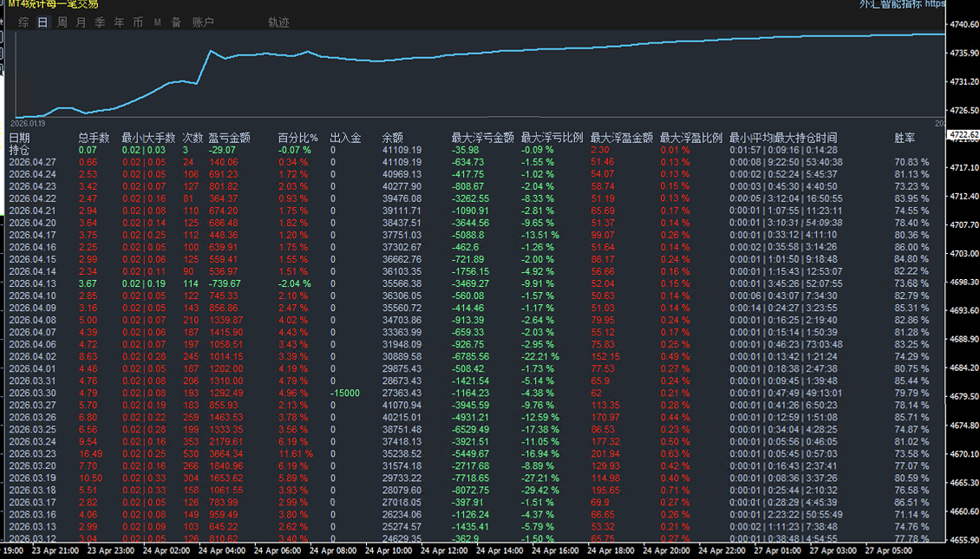Click the -27.21 % floating loss ratio
980x559 pixels.
[x=540, y=478]
